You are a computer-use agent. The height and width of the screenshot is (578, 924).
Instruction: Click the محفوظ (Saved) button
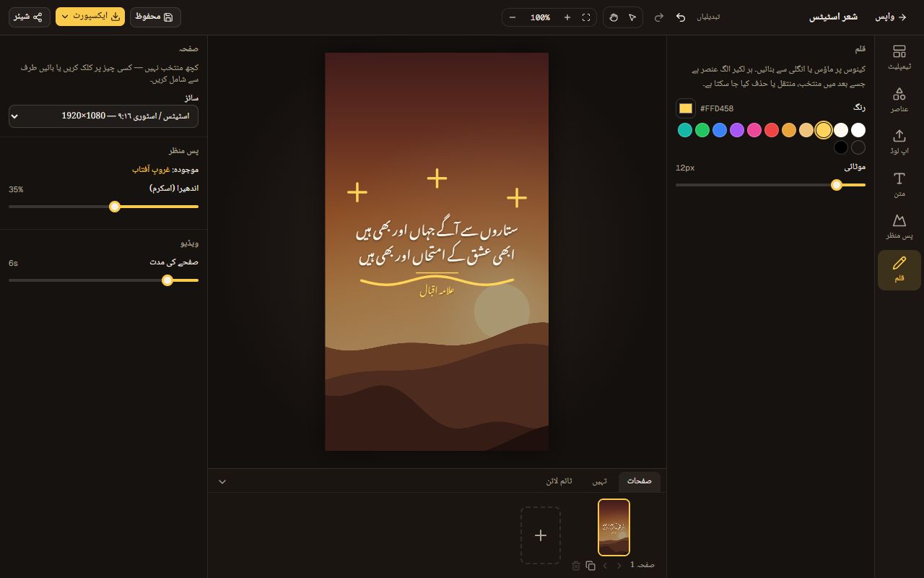coord(155,17)
